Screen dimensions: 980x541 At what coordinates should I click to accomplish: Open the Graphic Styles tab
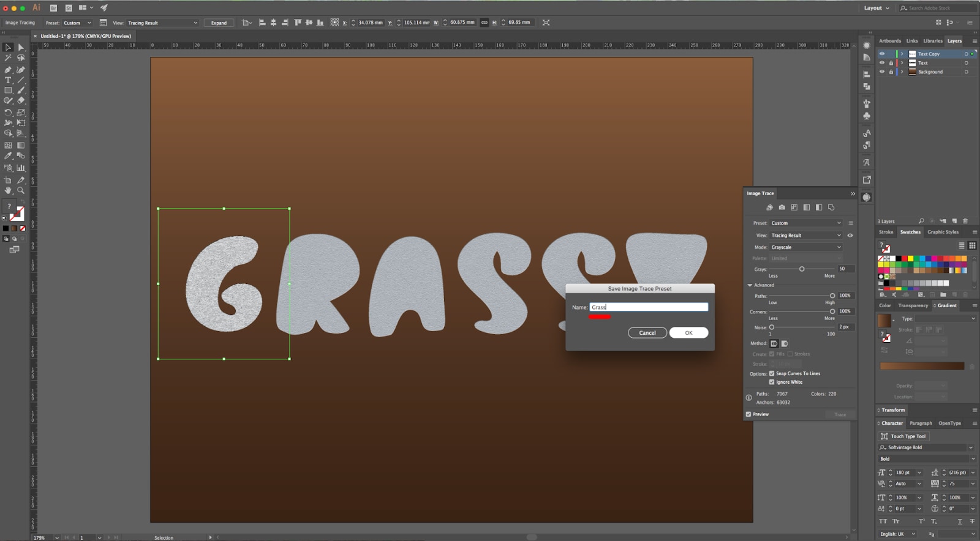[x=943, y=232]
